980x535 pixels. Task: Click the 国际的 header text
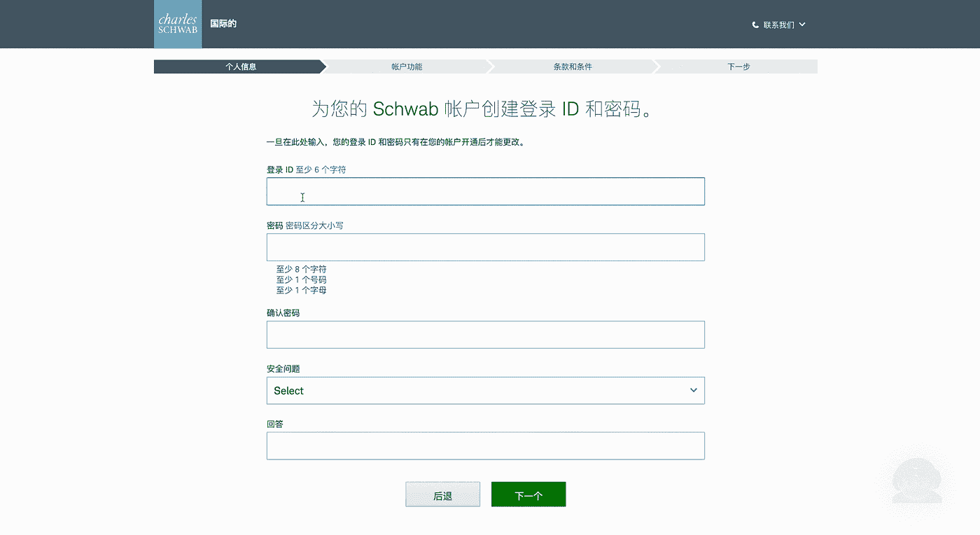click(224, 24)
